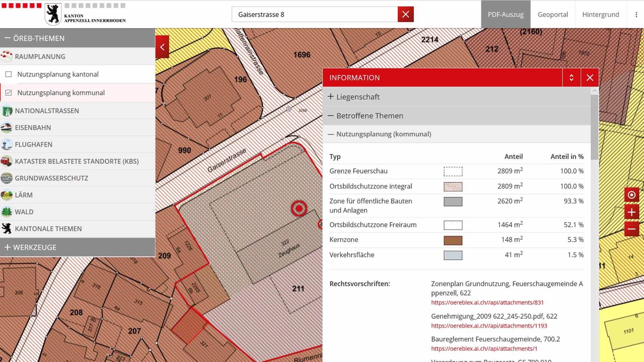Screen dimensions: 644x362
Task: Open the Geoportal tab
Action: pyautogui.click(x=553, y=14)
